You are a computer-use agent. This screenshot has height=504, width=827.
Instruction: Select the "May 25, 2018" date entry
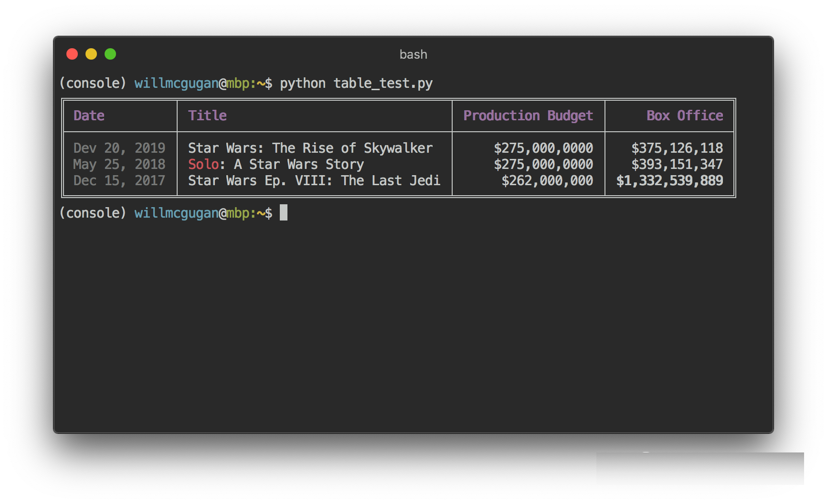[119, 164]
